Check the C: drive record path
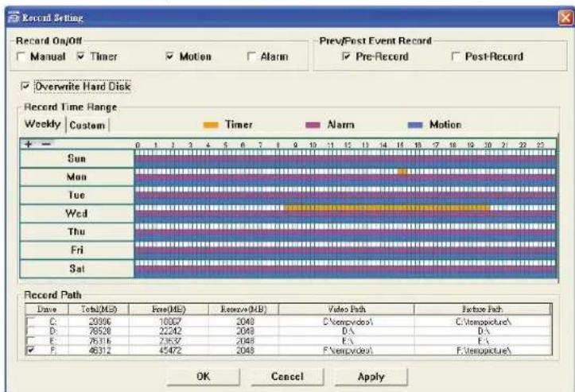 [31, 321]
